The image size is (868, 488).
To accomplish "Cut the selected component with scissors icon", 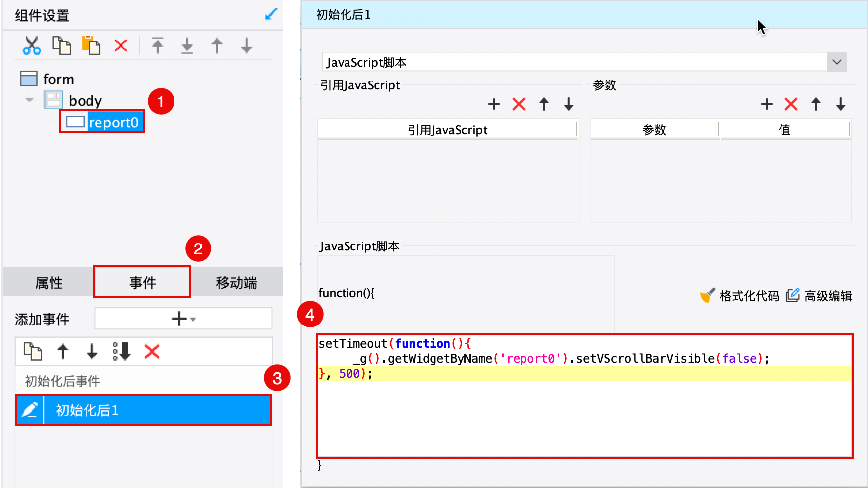I will click(x=32, y=46).
